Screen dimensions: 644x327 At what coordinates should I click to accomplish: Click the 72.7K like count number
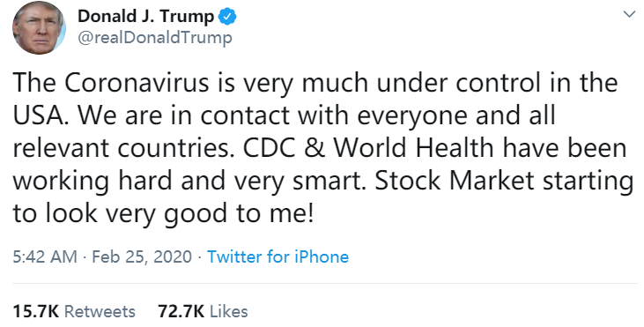[x=181, y=311]
